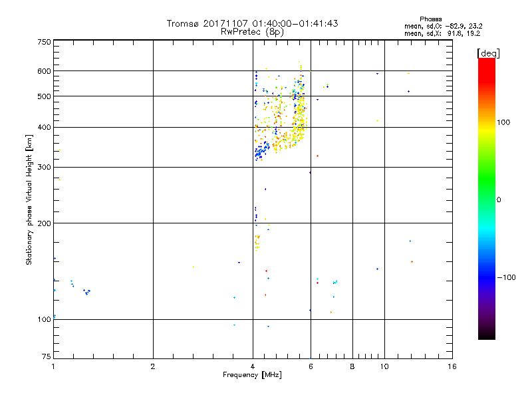
Task: Click the colorbar '0' tick label
Action: point(499,200)
